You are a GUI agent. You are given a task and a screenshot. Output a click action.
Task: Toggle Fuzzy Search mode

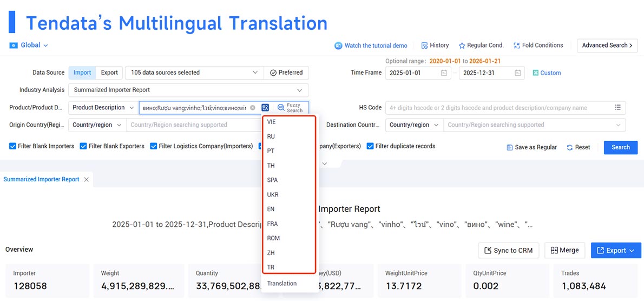[x=291, y=108]
